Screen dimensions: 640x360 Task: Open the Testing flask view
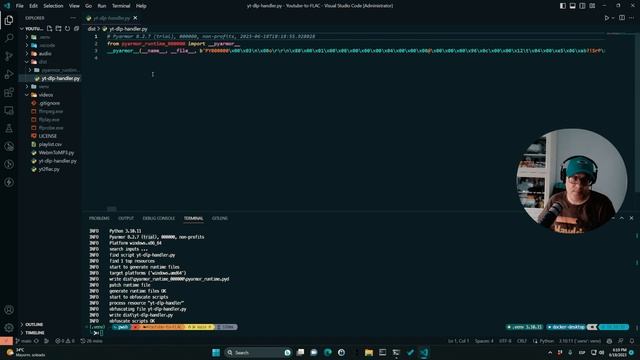(x=9, y=128)
